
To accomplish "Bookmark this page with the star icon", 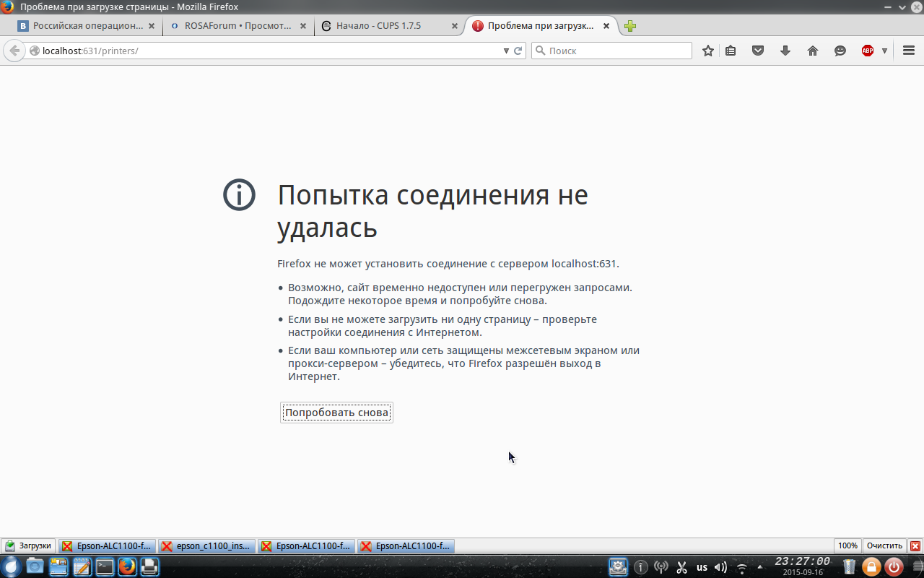I will coord(708,51).
